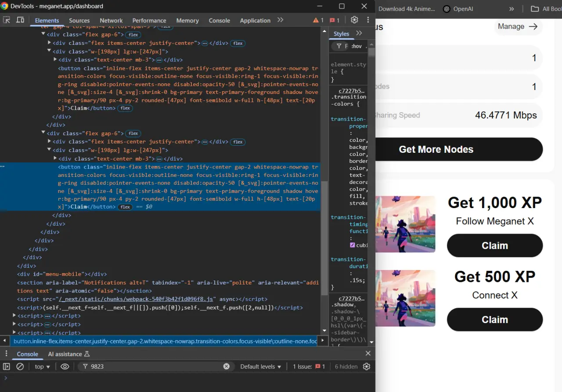This screenshot has height=392, width=562.
Task: Open the Download 4k Anime bookmark
Action: pos(406,9)
